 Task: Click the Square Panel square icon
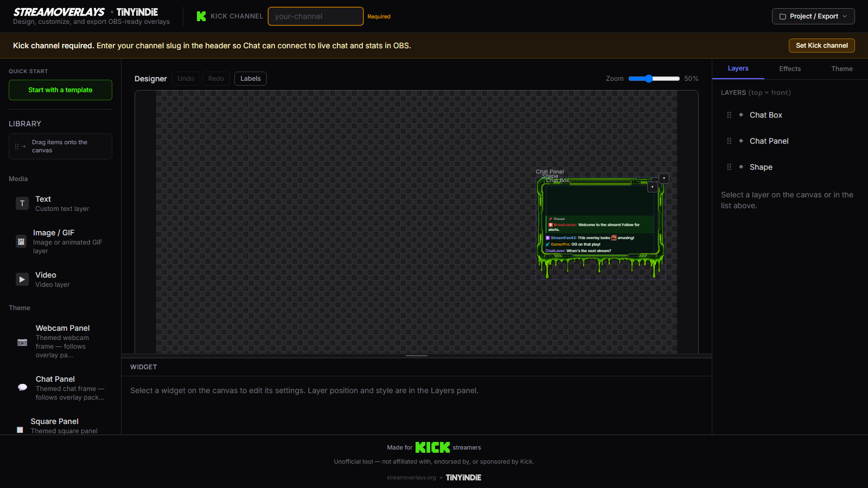pos(20,429)
